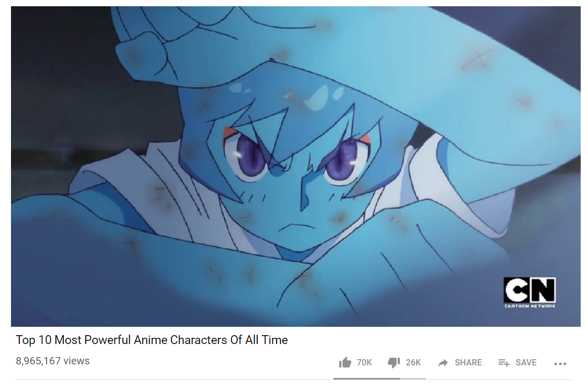The image size is (588, 391).
Task: Click the 8,965,167 views count
Action: coord(52,361)
